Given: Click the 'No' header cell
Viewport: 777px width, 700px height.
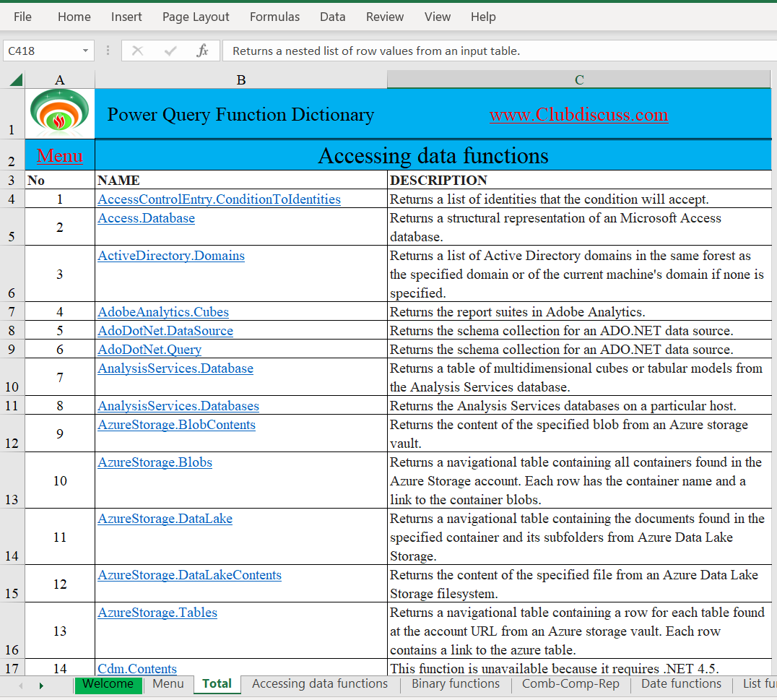Looking at the screenshot, I should [x=59, y=180].
